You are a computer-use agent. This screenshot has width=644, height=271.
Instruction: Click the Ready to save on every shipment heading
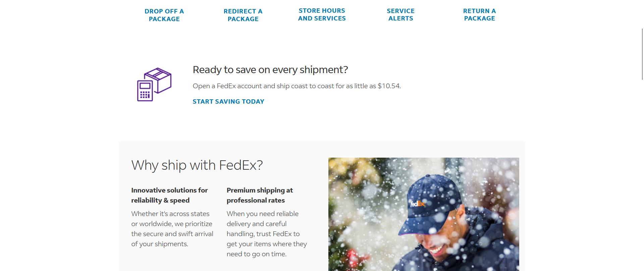(270, 69)
